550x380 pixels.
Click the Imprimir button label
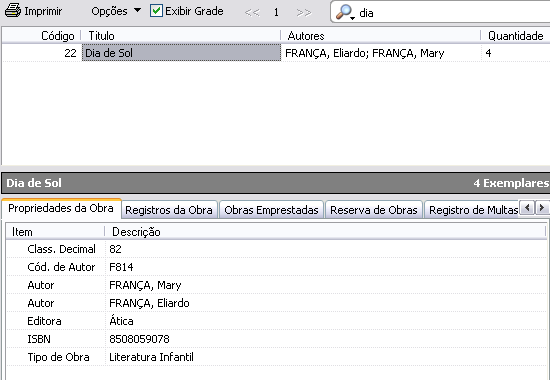pyautogui.click(x=43, y=11)
